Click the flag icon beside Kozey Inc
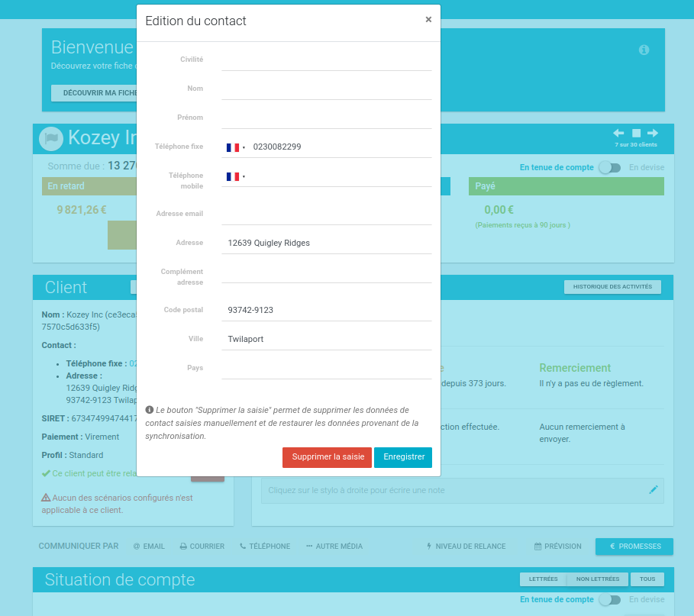The width and height of the screenshot is (694, 616). tap(51, 138)
